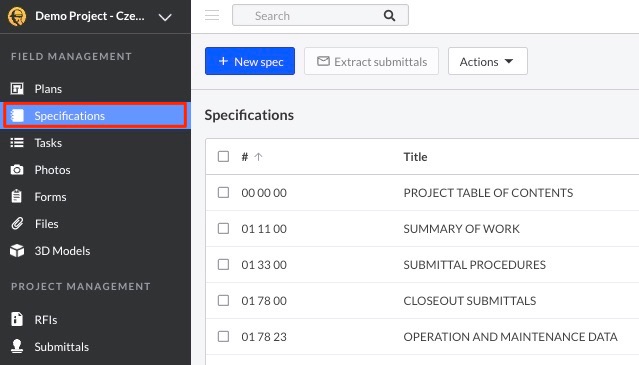639x365 pixels.
Task: Check the box for spec 01 11 00
Action: [223, 228]
